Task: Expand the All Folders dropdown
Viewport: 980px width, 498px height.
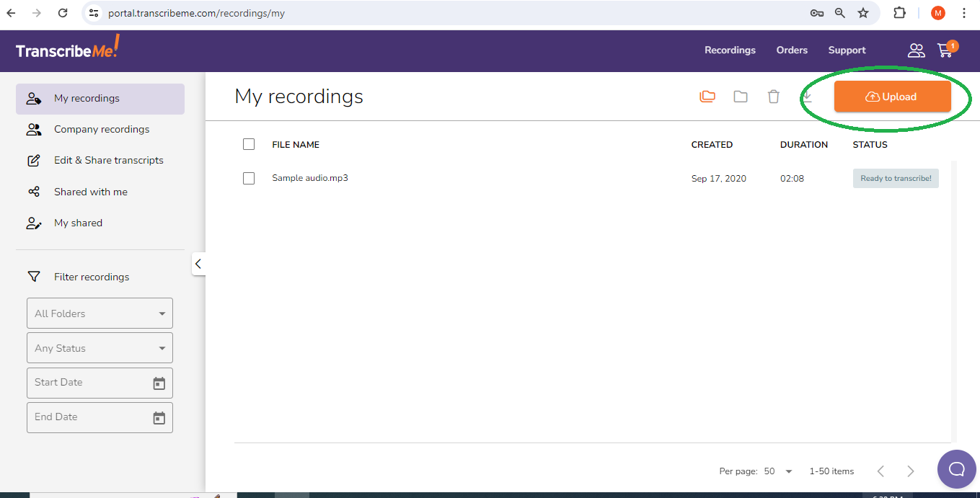Action: pos(100,314)
